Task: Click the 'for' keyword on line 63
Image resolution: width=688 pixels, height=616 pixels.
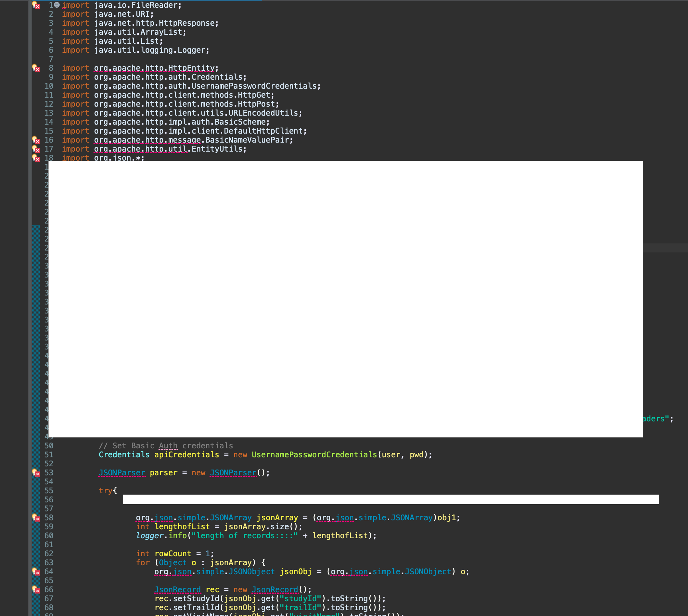Action: click(143, 562)
